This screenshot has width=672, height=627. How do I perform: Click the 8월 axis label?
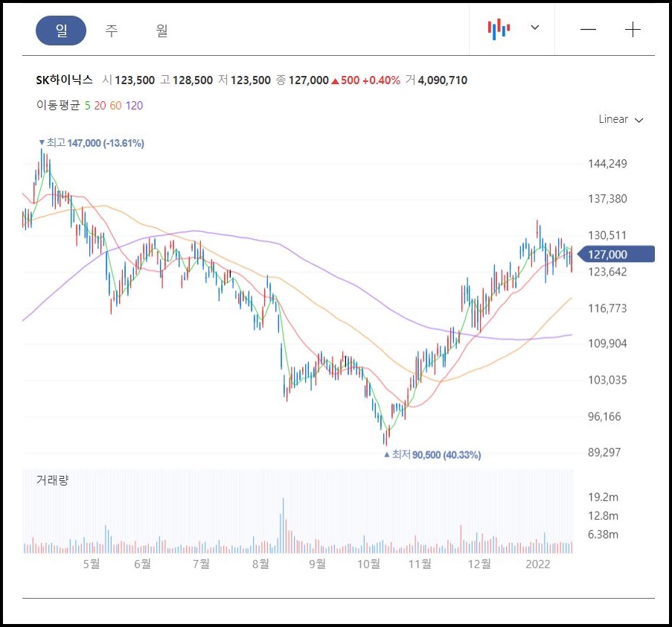point(261,564)
